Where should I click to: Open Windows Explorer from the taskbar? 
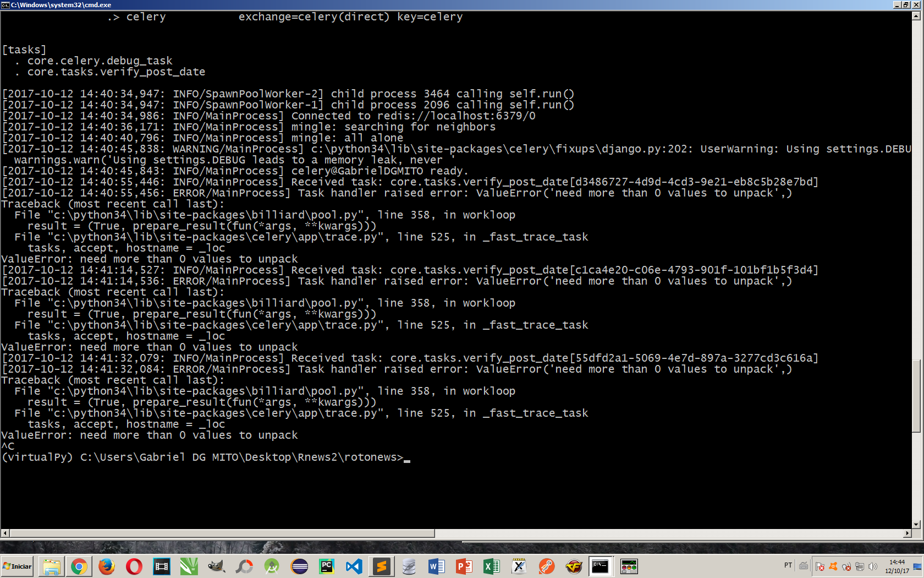[52, 566]
